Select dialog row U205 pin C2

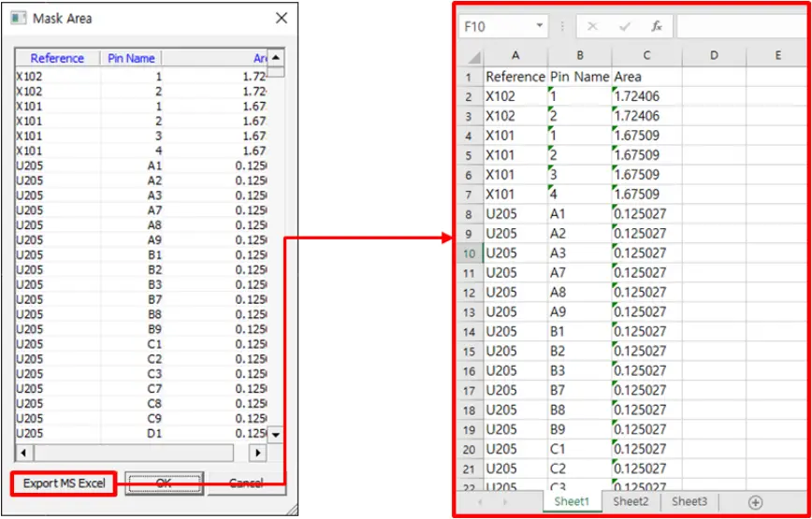(x=141, y=359)
